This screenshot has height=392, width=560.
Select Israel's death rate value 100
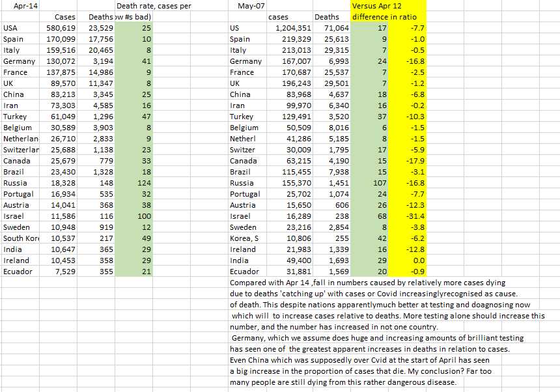145,216
